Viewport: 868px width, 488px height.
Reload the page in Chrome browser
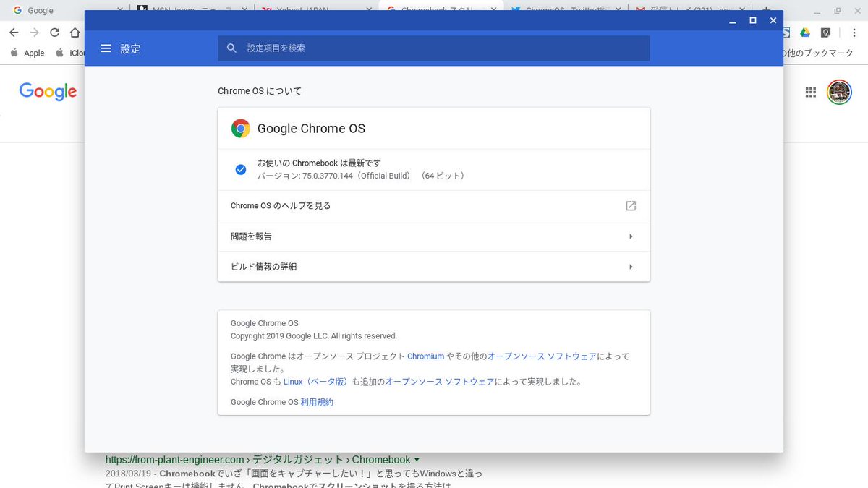54,33
